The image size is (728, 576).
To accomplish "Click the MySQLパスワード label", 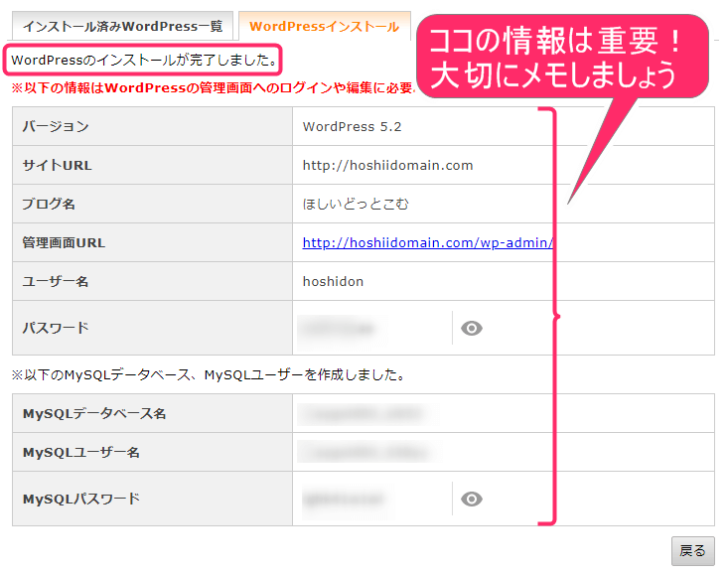I will point(81,499).
